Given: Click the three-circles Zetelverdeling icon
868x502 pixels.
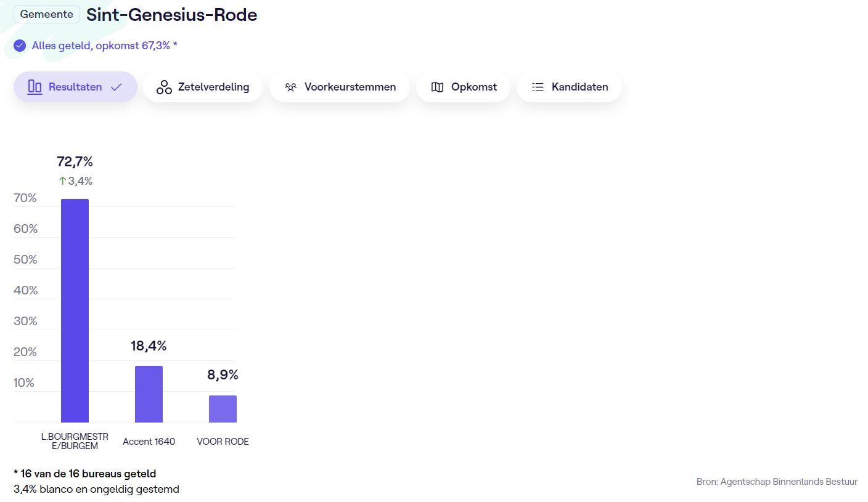Looking at the screenshot, I should (164, 87).
